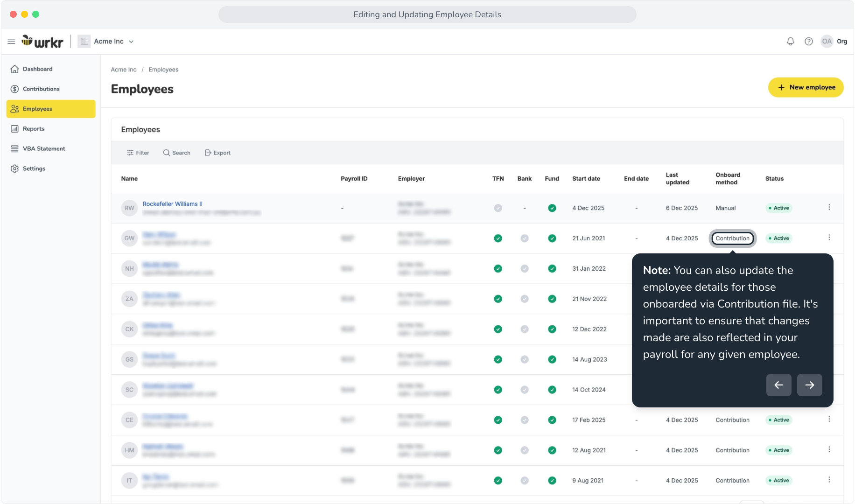Click the OA user avatar
The image size is (855, 504).
coord(827,42)
